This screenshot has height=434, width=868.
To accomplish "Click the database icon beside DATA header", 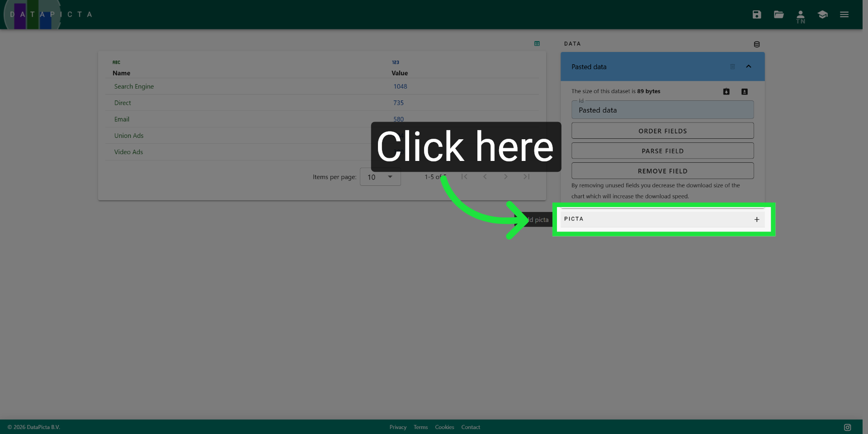I will (x=757, y=44).
